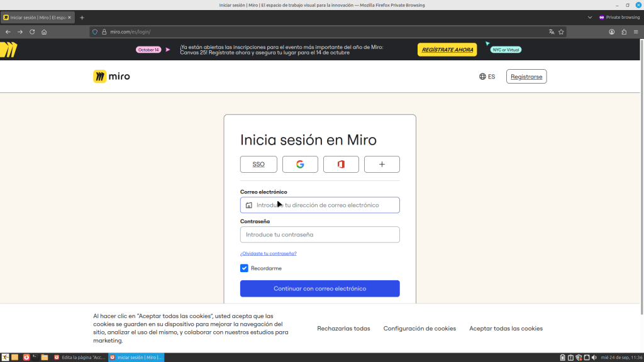Click the plus icon for more login options
The width and height of the screenshot is (644, 362).
point(382,164)
